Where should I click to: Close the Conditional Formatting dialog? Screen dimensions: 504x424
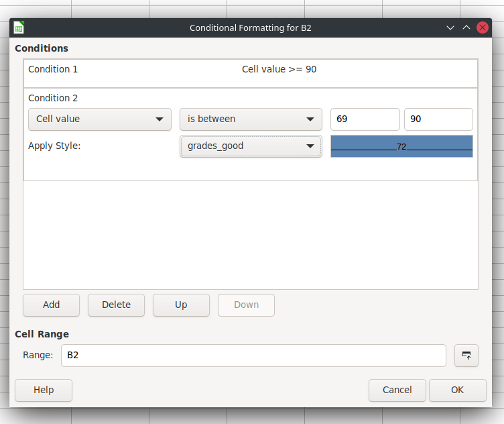tap(482, 28)
